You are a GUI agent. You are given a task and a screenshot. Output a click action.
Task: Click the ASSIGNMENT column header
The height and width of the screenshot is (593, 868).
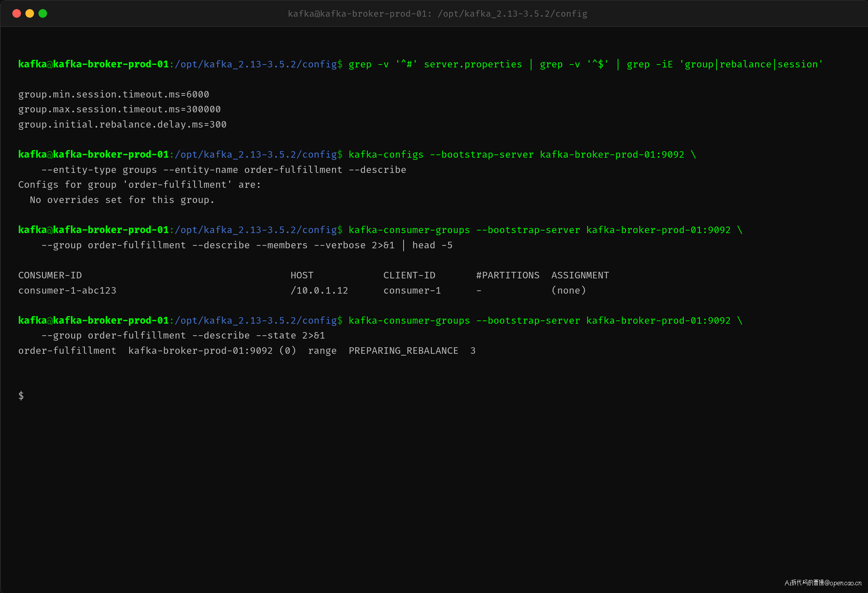point(580,275)
